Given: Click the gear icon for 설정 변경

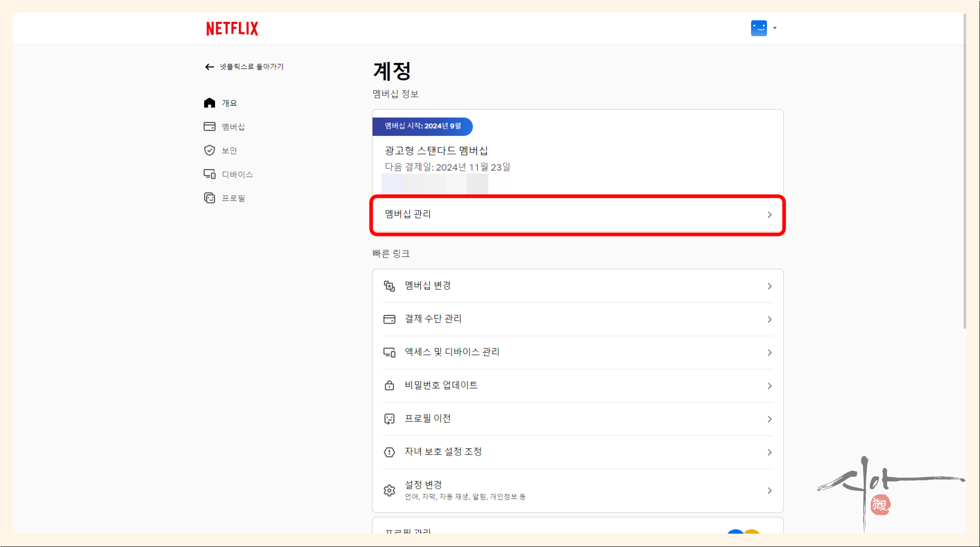Looking at the screenshot, I should [x=389, y=490].
